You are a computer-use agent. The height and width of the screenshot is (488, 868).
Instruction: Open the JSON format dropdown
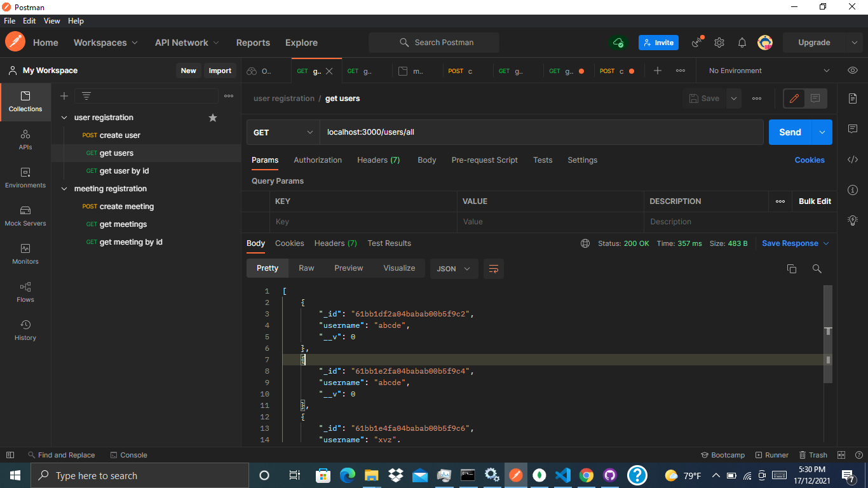click(454, 269)
